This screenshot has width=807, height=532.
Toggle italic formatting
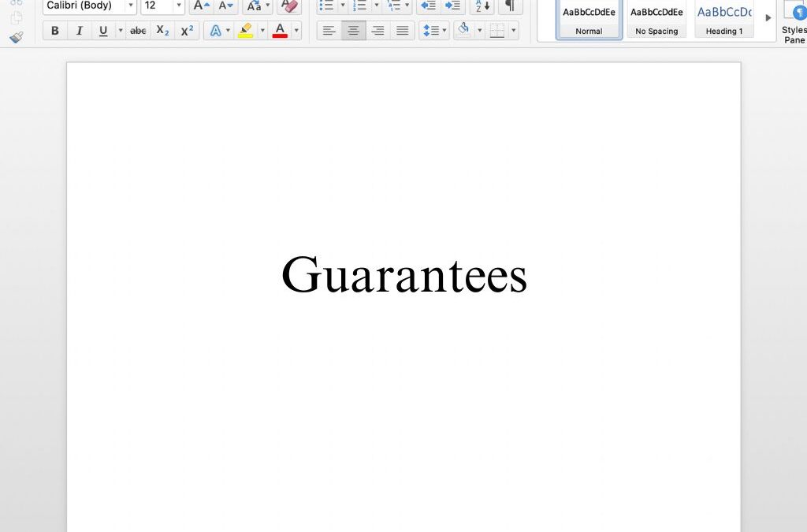coord(80,31)
